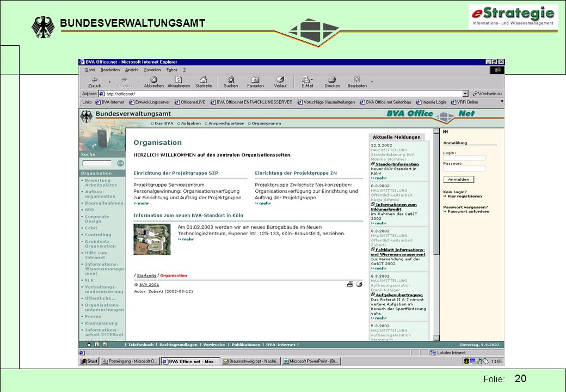Open the aerial building thumbnail image
Screen dimensions: 566x392
pos(152,240)
